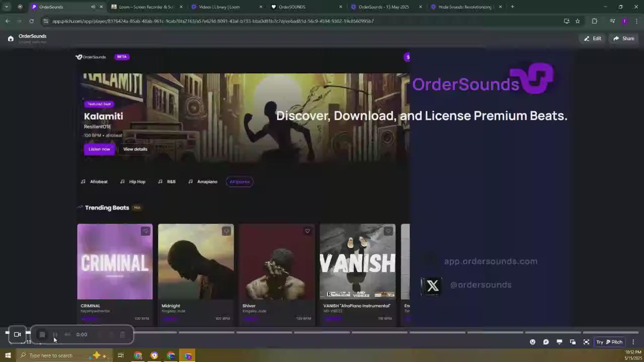The width and height of the screenshot is (644, 362).
Task: Open emoji reactions in player bar
Action: click(x=532, y=342)
